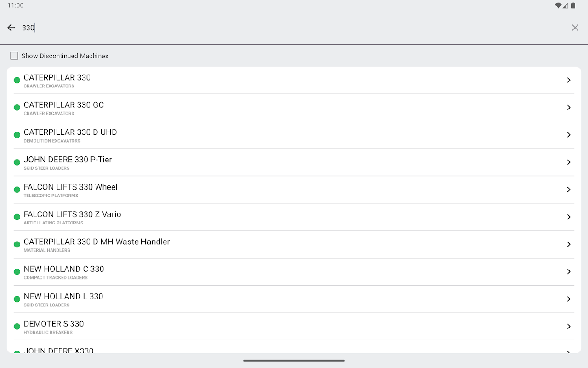Open JOHN DEERE X330 result

[x=58, y=350]
